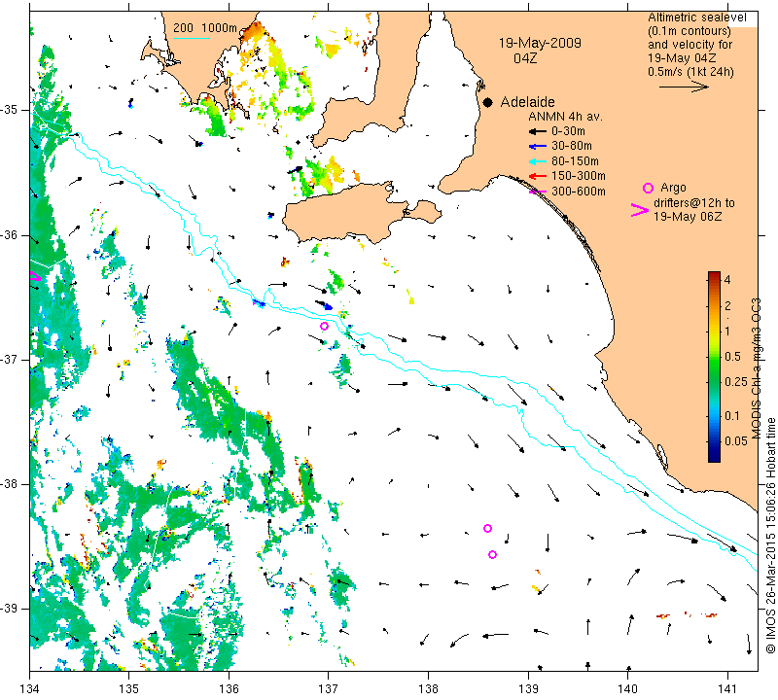The image size is (778, 700).
Task: Click the 80-150m depth label
Action: (x=575, y=161)
